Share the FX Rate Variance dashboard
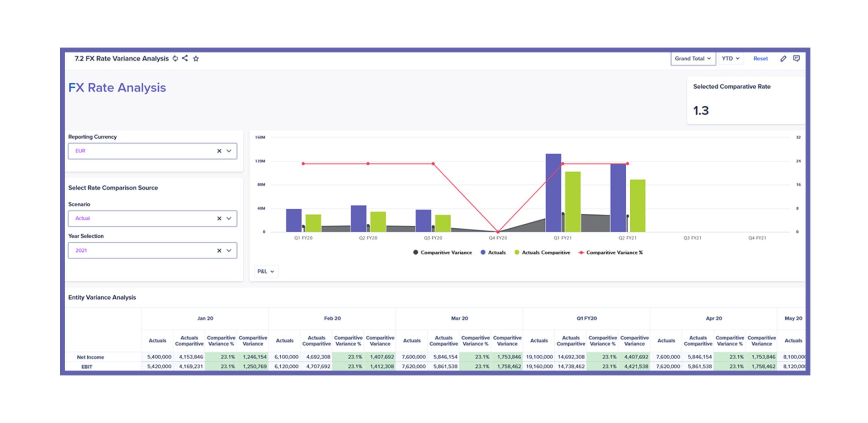The width and height of the screenshot is (868, 423). tap(185, 58)
